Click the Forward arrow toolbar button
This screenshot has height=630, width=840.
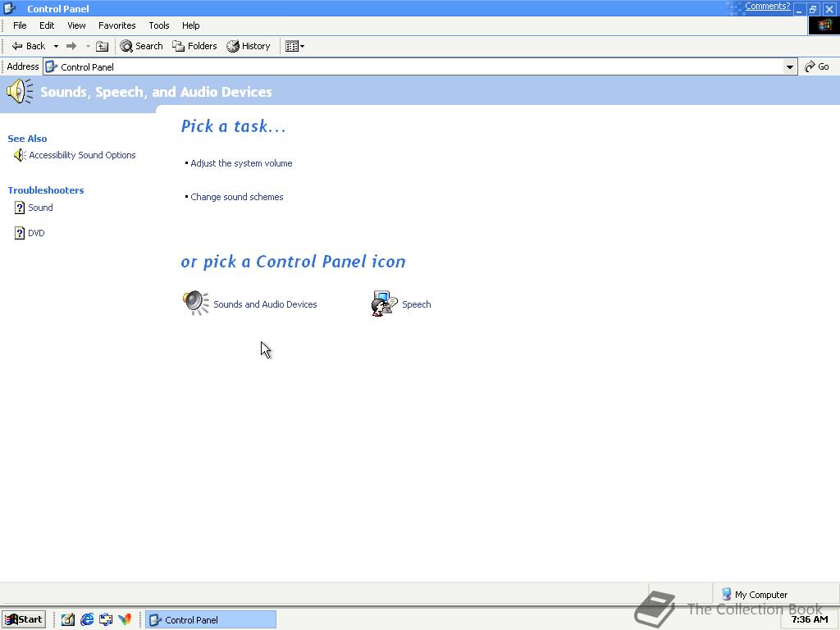click(x=71, y=46)
